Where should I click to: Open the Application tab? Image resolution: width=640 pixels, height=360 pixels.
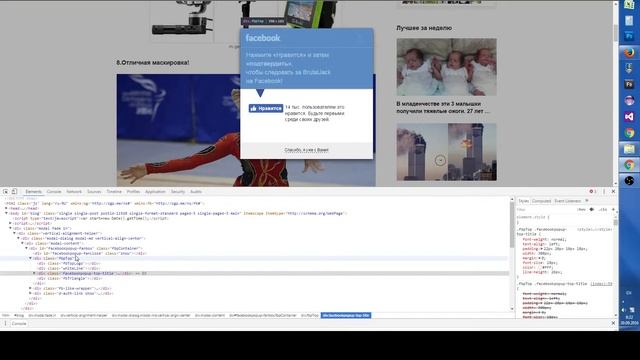(155, 191)
